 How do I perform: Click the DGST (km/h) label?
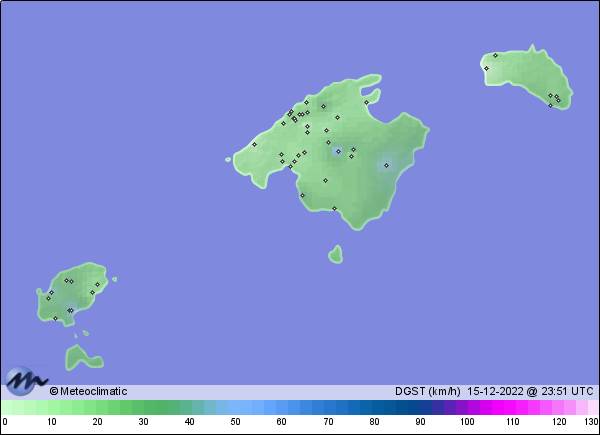427,391
